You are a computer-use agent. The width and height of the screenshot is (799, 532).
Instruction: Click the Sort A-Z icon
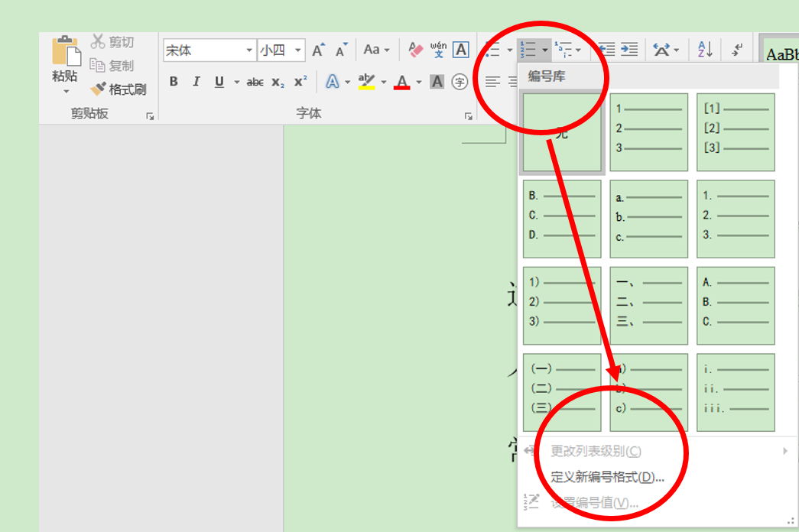tap(705, 50)
